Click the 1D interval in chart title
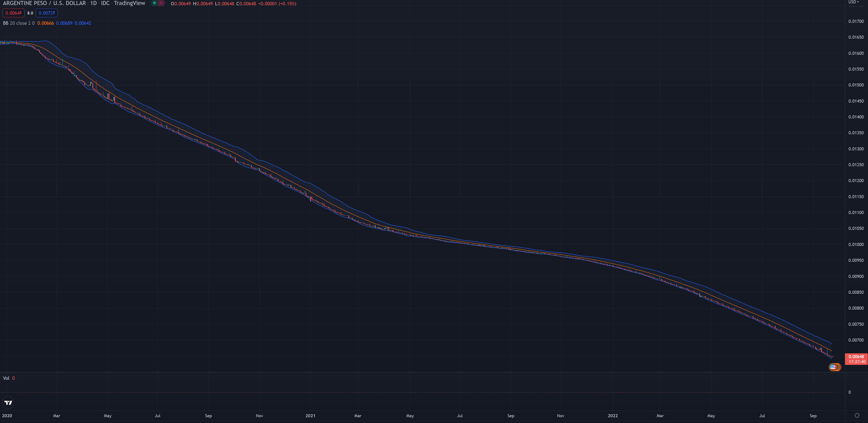The height and width of the screenshot is (423, 868). coord(93,3)
